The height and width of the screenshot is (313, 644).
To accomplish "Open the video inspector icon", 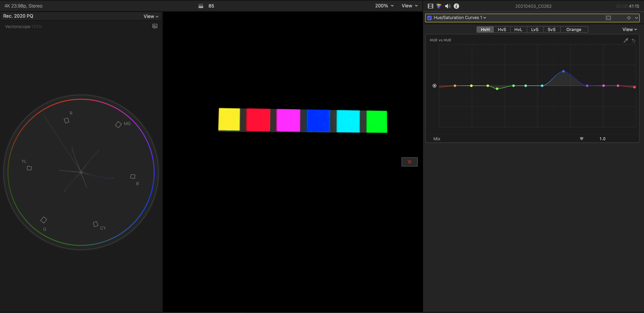I will pyautogui.click(x=430, y=6).
